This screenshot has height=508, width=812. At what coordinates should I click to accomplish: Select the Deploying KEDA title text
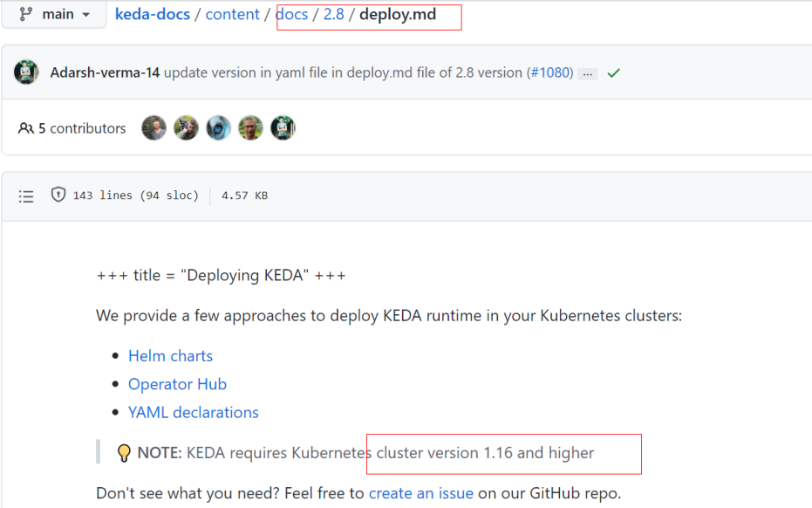(x=222, y=275)
